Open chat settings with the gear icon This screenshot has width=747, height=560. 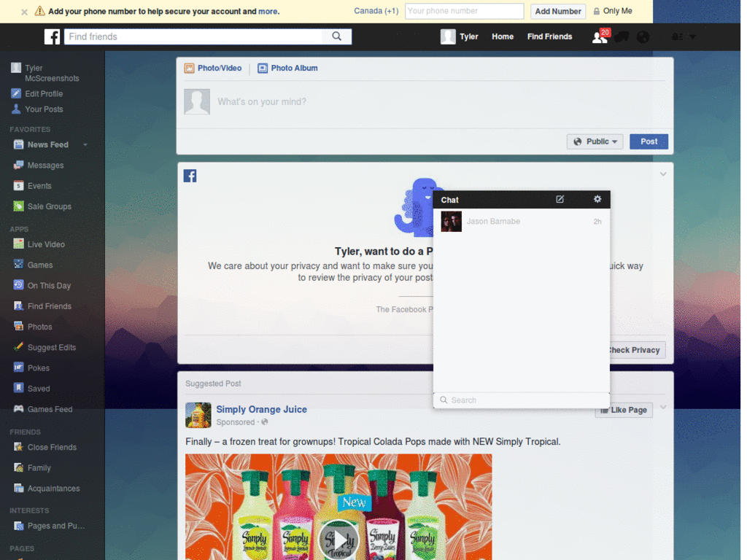click(x=597, y=199)
